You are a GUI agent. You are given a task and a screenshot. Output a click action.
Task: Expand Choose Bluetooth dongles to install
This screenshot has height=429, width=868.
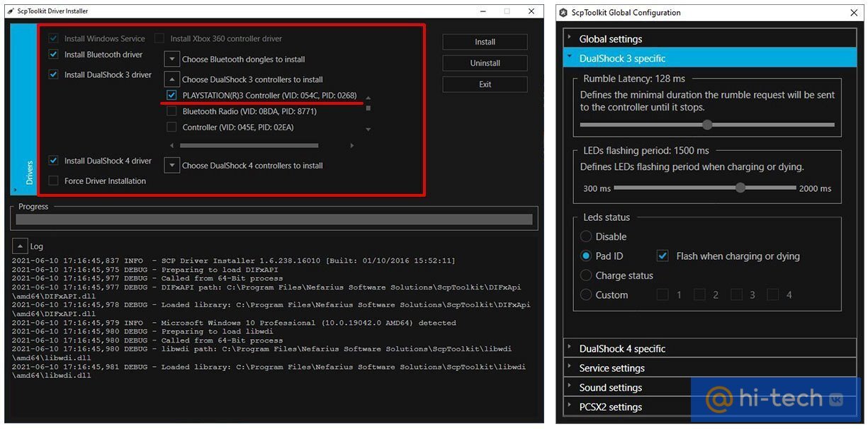[x=171, y=59]
